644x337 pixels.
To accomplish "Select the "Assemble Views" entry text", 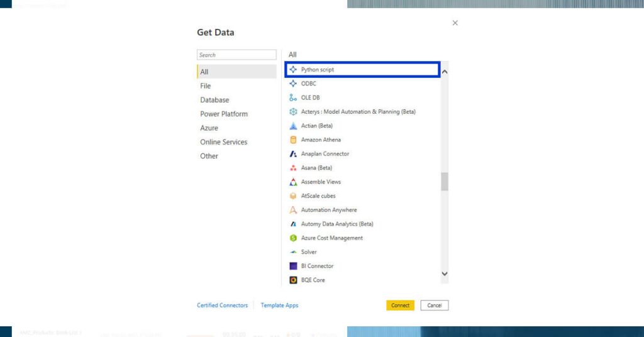I will click(x=321, y=182).
